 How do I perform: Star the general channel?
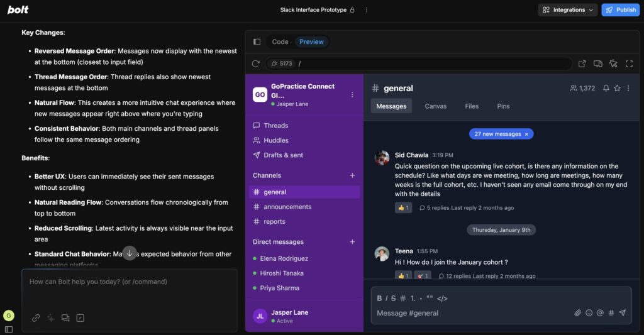point(617,88)
